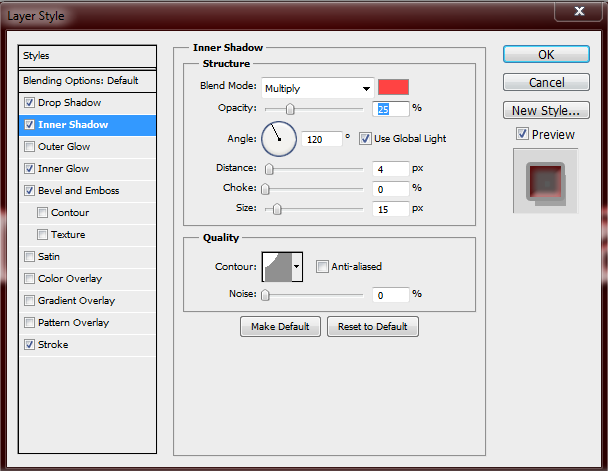Image resolution: width=608 pixels, height=471 pixels.
Task: Uncheck the Drop Shadow effect
Action: (x=29, y=103)
